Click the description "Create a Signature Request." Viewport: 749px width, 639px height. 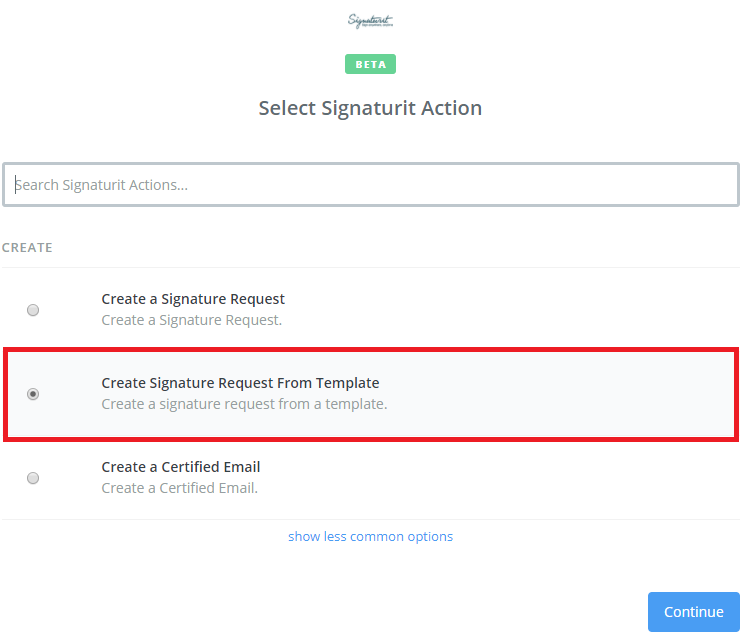coord(192,320)
